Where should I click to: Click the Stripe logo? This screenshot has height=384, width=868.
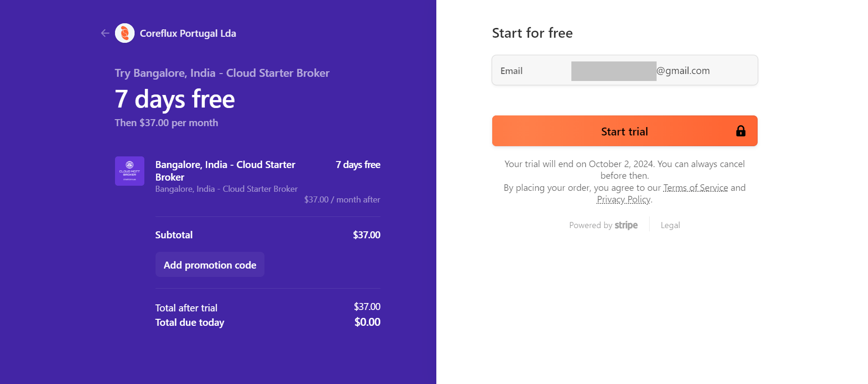(626, 225)
